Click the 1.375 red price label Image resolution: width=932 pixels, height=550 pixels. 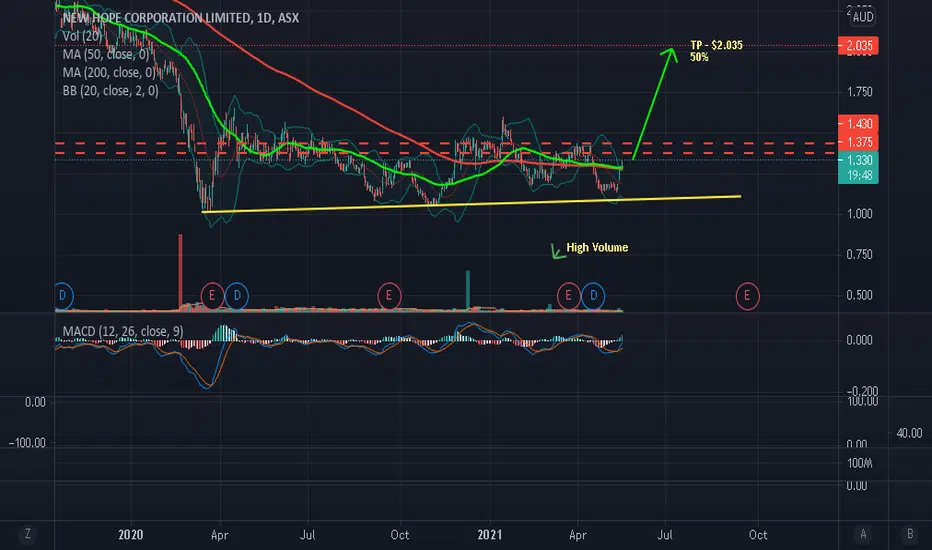[x=858, y=142]
